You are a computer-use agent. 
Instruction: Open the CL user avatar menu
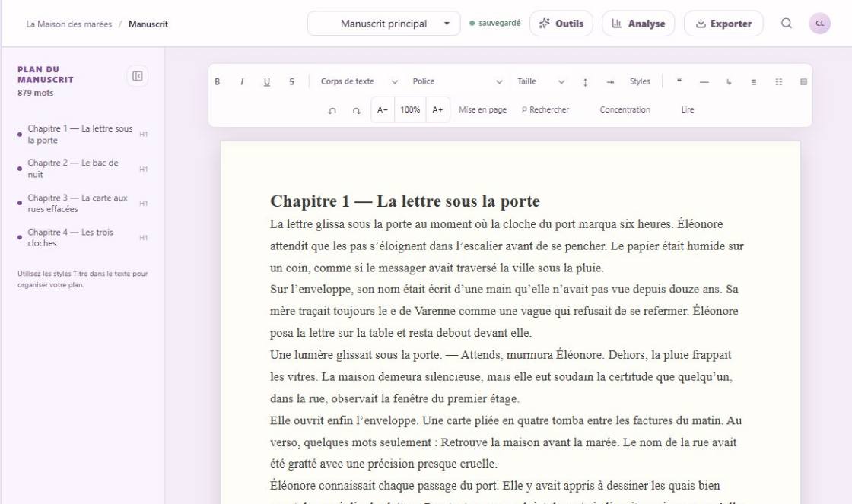819,24
